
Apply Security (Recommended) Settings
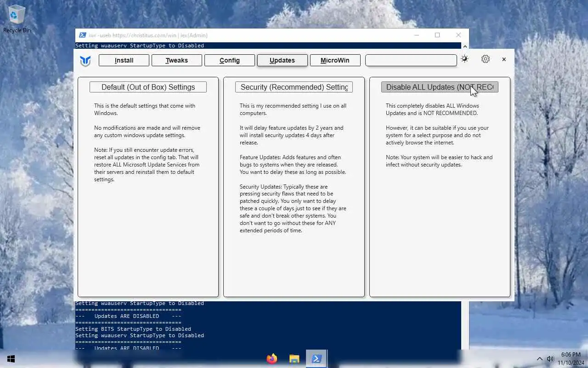[x=294, y=87]
